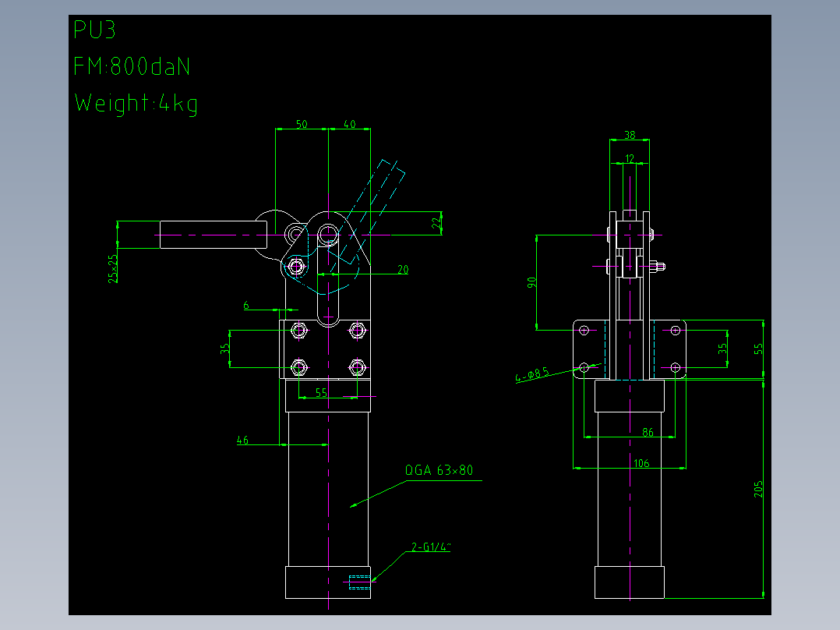Select the 86 hole spacing dimension

[648, 432]
